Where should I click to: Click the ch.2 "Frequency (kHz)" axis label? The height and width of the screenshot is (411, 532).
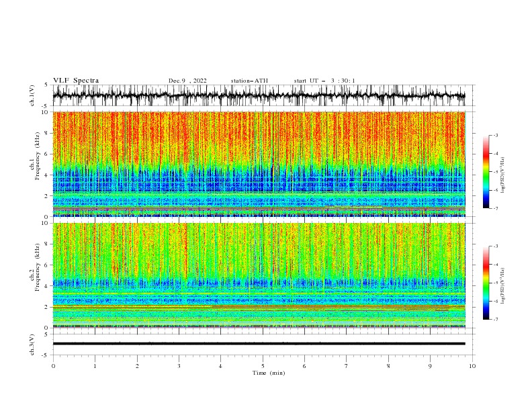(38, 267)
